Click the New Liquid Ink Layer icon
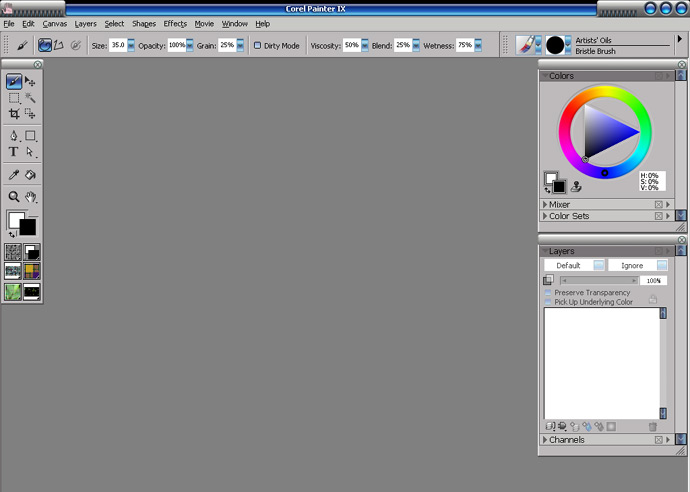 coord(599,426)
